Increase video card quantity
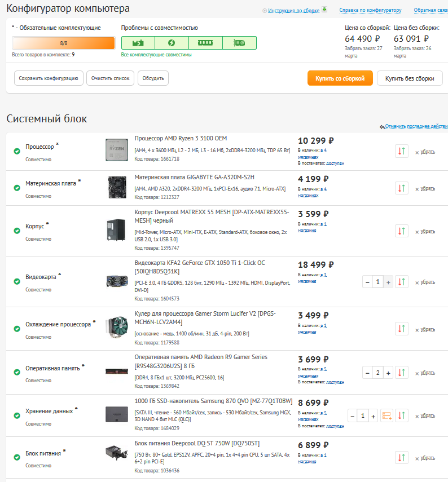The width and height of the screenshot is (448, 482). click(388, 282)
